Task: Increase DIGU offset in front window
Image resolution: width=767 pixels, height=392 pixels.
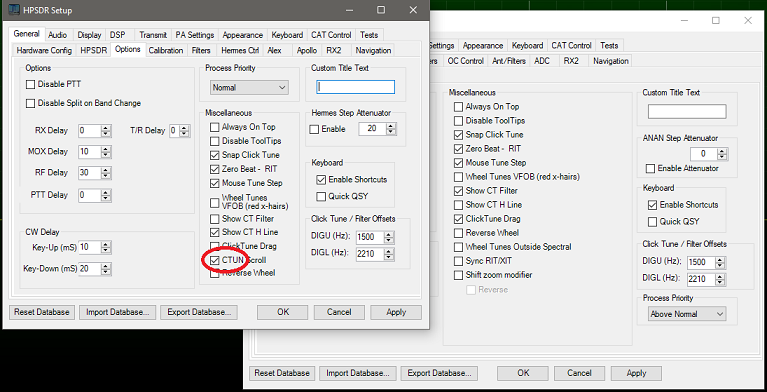Action: pos(388,234)
